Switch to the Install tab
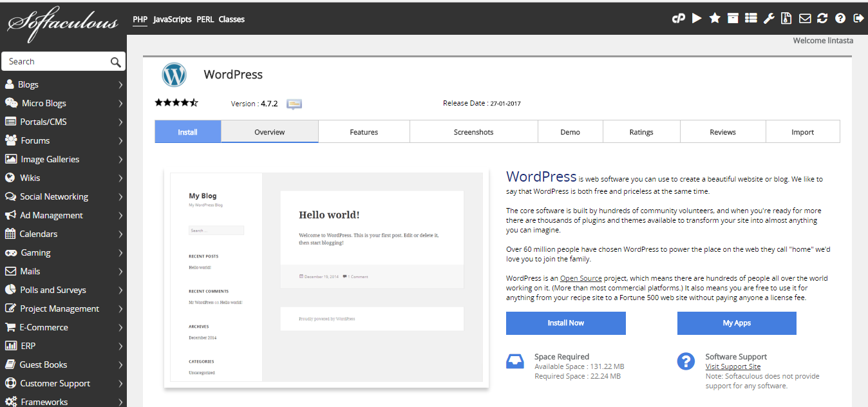Screen dimensions: 868x407 (x=188, y=131)
